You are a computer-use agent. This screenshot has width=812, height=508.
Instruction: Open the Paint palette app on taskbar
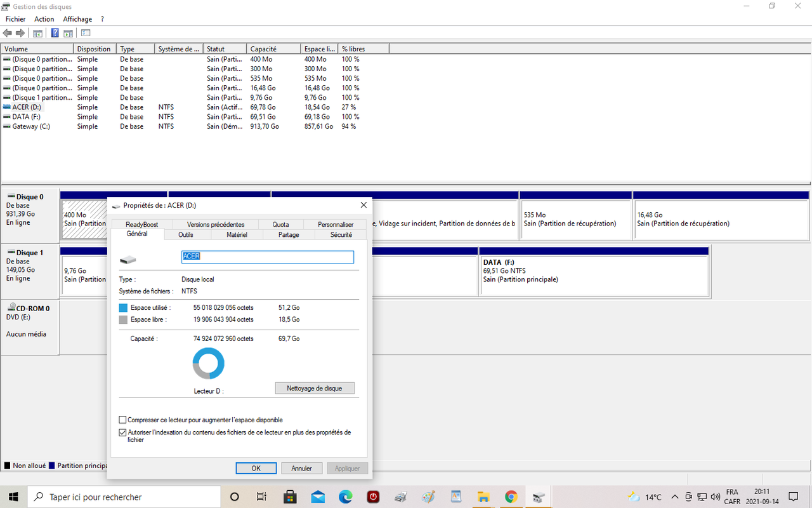(x=428, y=497)
